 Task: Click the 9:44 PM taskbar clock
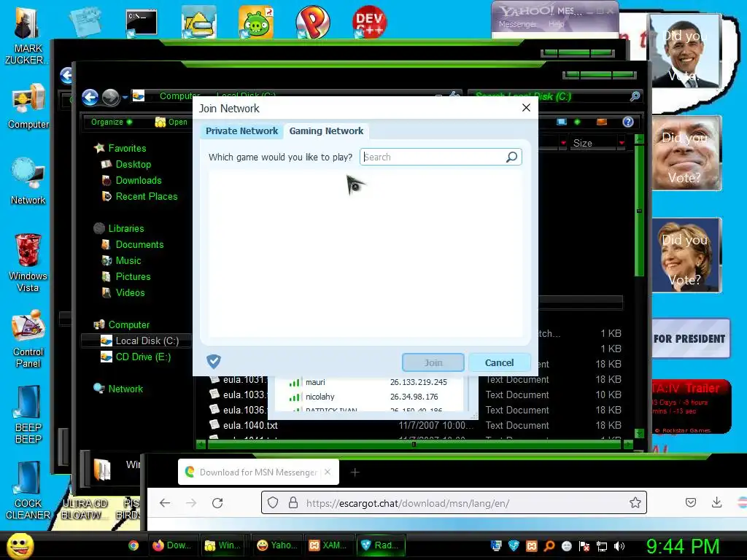click(x=682, y=546)
